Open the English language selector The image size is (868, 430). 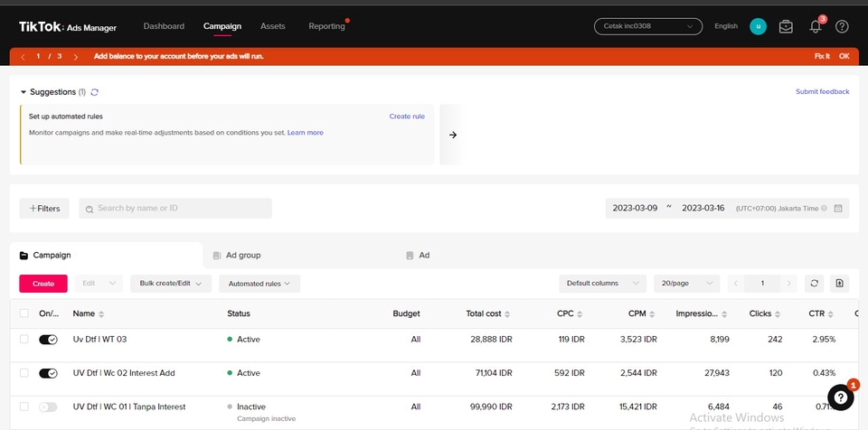point(726,26)
